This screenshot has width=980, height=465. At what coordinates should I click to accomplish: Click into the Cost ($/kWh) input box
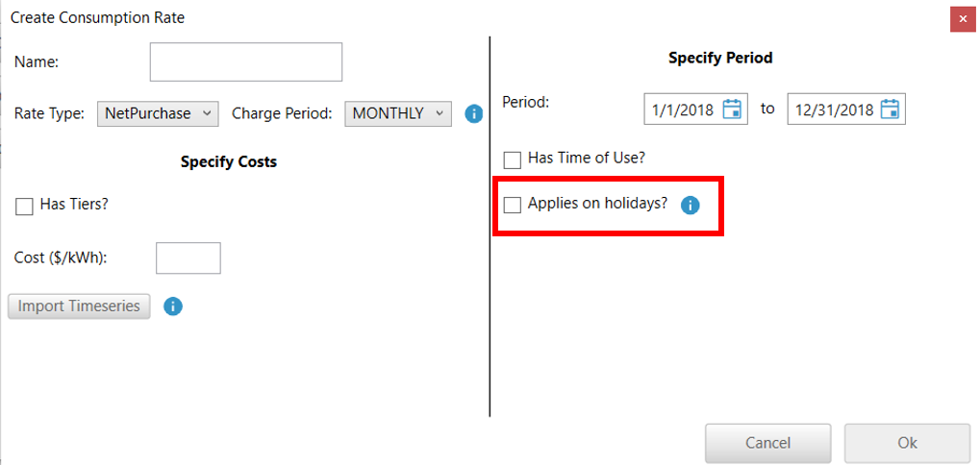188,258
